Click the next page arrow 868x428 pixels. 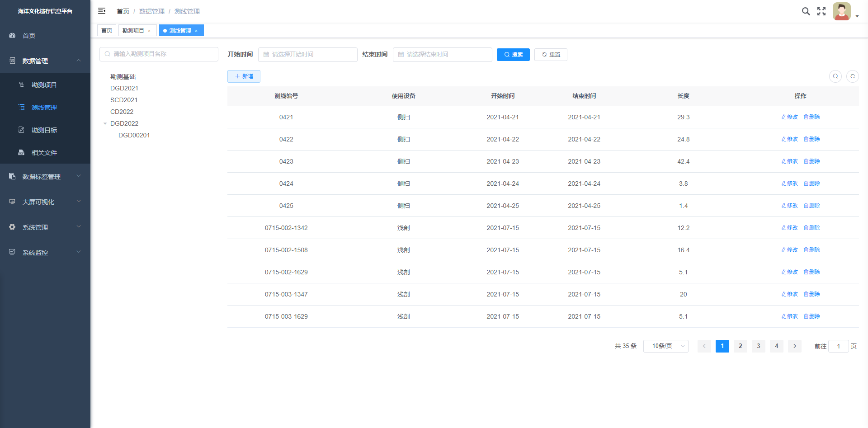point(795,346)
